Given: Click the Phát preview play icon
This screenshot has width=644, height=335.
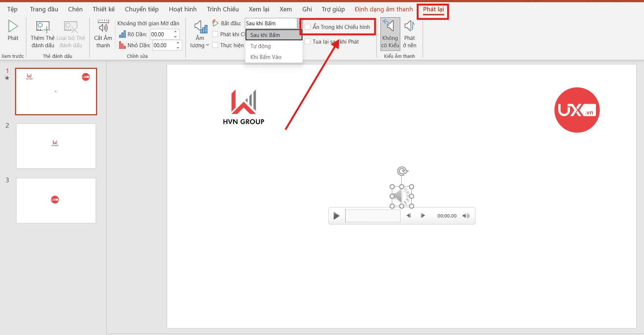Looking at the screenshot, I should click(13, 27).
